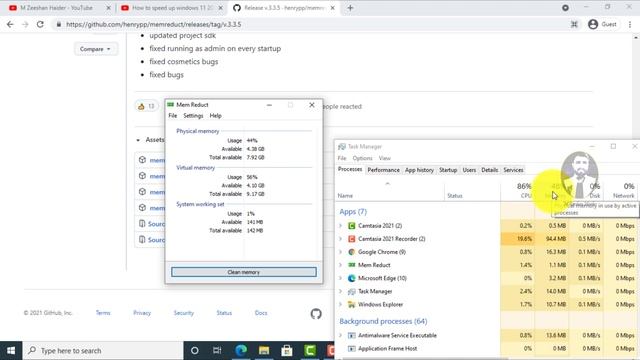640x360 pixels.
Task: Click the Task Manager icon in process list
Action: (351, 291)
